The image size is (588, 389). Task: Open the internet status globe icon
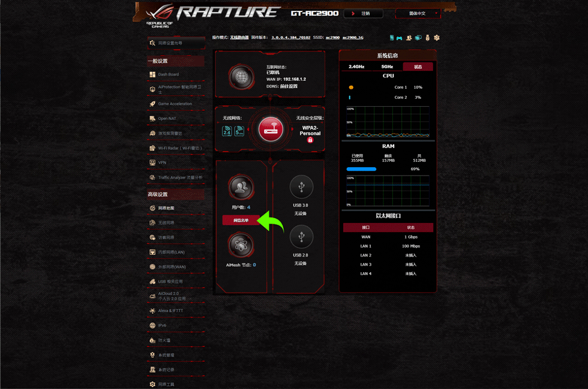tap(241, 77)
